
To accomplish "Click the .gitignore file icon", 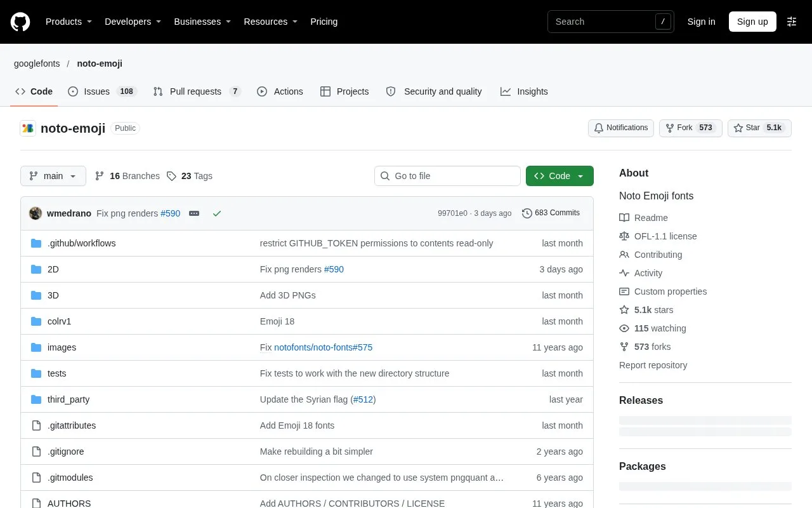I will coord(36,451).
